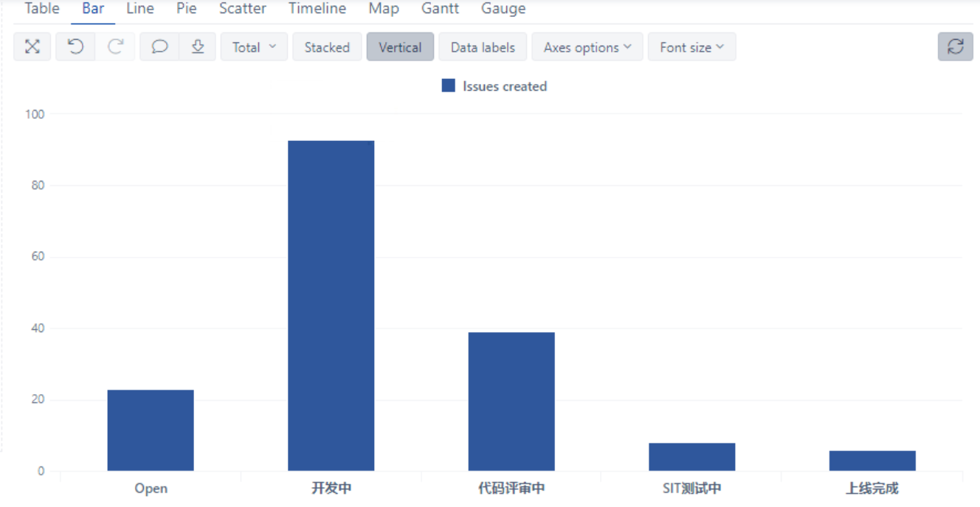Undo the last chart change

pyautogui.click(x=75, y=47)
